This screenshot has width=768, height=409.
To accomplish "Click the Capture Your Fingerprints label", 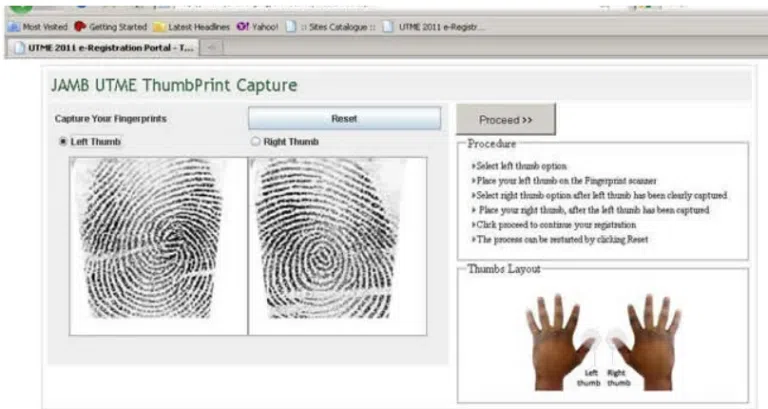I will click(x=110, y=119).
